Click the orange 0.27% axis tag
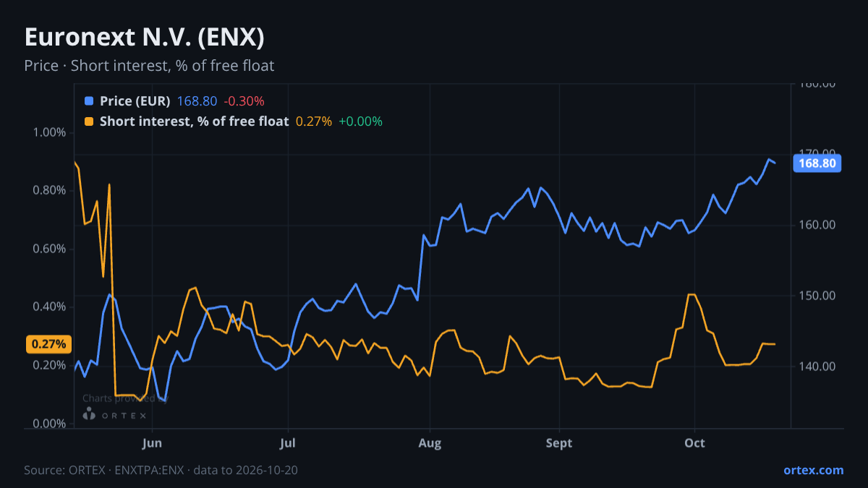The width and height of the screenshot is (868, 488). coord(49,344)
